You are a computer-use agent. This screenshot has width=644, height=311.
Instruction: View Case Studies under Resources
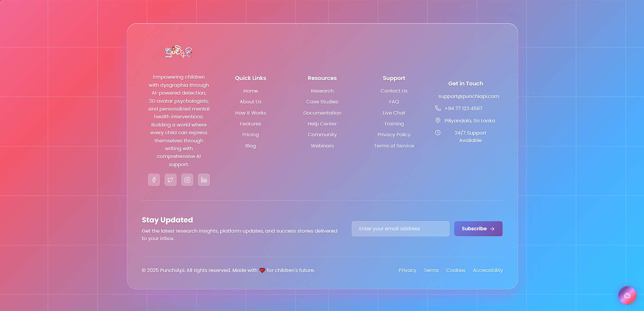point(322,102)
